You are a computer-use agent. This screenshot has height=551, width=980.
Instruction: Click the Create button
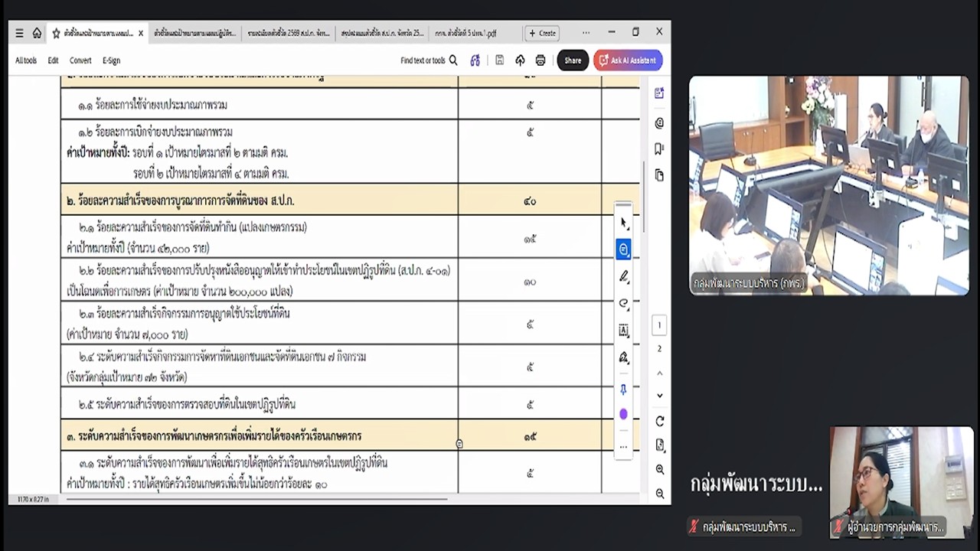542,33
